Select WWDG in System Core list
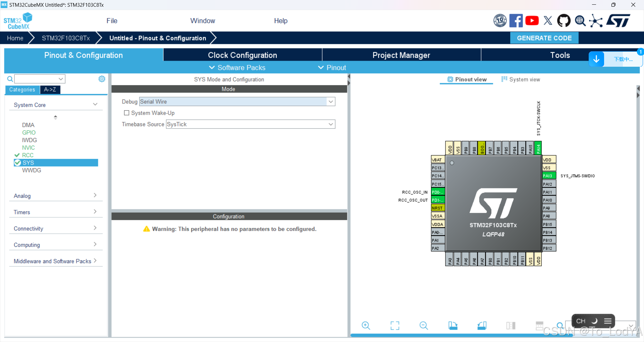 (x=32, y=170)
